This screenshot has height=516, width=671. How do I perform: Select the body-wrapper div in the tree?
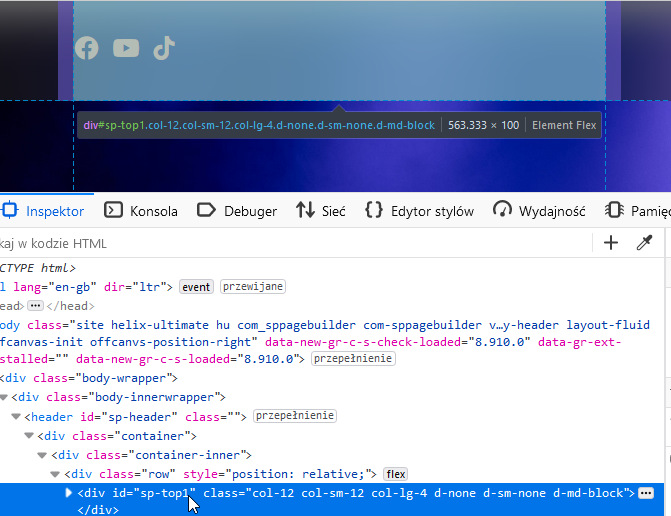point(90,378)
